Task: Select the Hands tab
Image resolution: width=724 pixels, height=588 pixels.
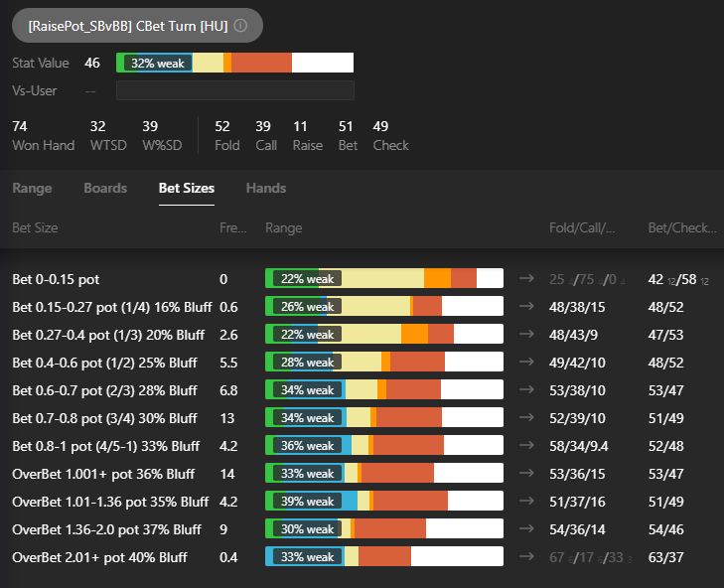Action: tap(265, 189)
